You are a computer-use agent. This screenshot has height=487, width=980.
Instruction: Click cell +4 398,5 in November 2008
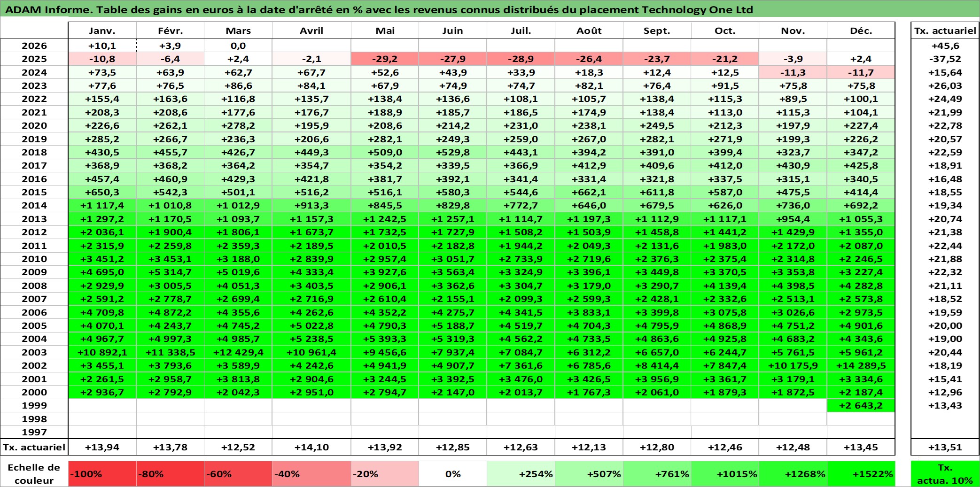point(793,286)
